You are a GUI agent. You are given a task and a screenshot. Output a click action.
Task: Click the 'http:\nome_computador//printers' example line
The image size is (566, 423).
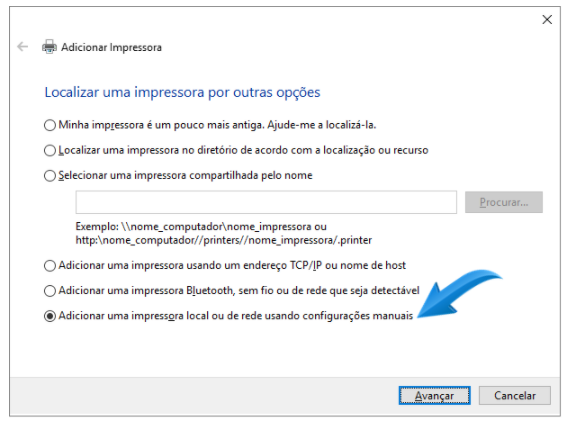223,240
